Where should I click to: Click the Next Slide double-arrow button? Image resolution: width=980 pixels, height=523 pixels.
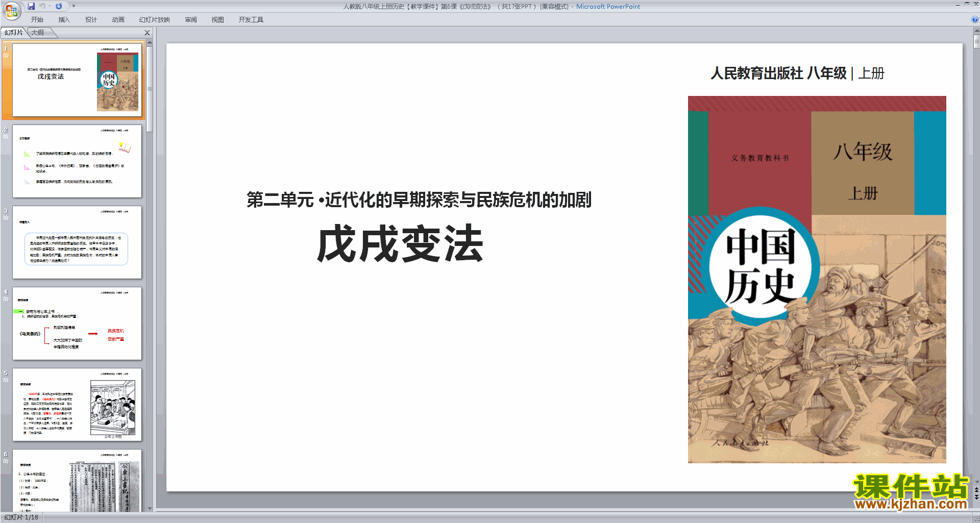(x=976, y=497)
